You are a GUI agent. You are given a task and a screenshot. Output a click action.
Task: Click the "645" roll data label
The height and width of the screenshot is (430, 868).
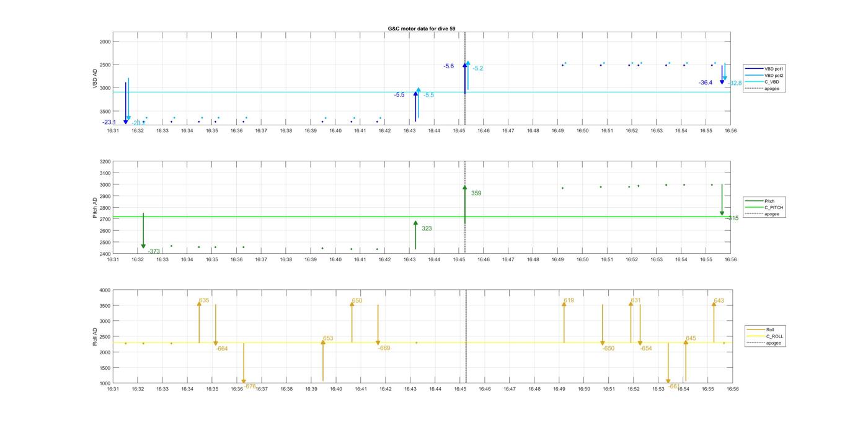click(x=691, y=338)
